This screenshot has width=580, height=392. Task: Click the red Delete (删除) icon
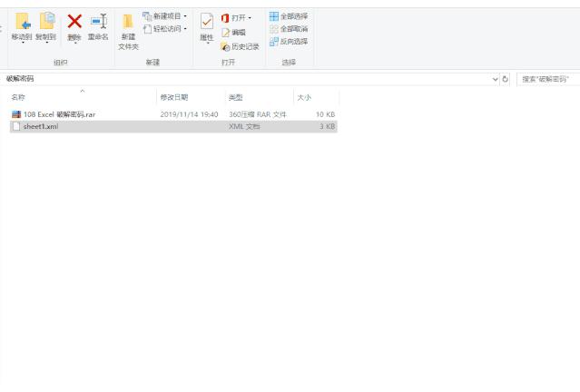[74, 21]
